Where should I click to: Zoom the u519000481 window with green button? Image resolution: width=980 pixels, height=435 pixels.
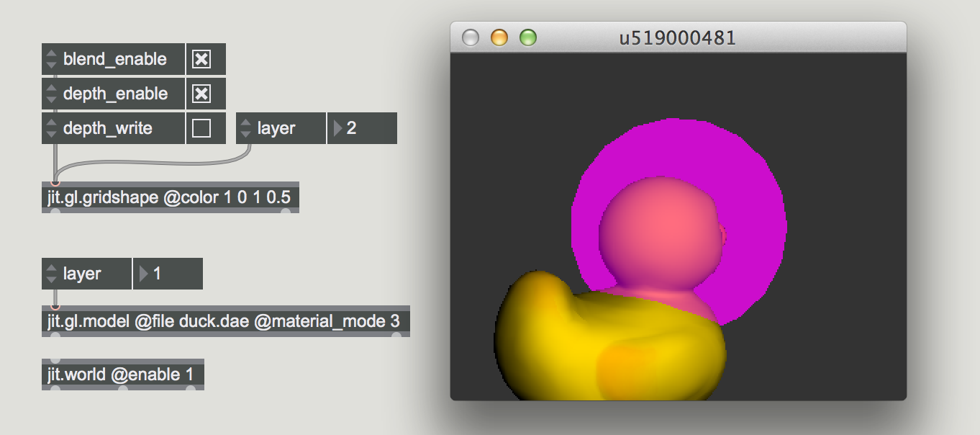(528, 37)
